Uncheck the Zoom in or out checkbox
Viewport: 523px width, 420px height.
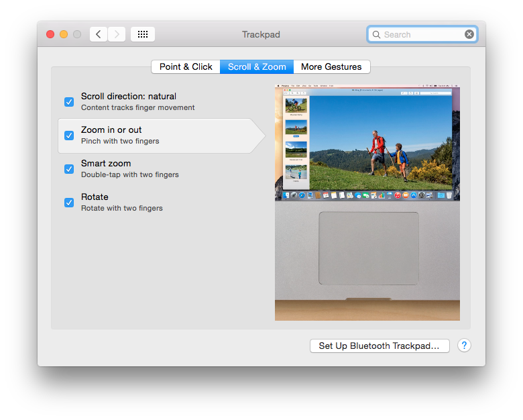69,136
